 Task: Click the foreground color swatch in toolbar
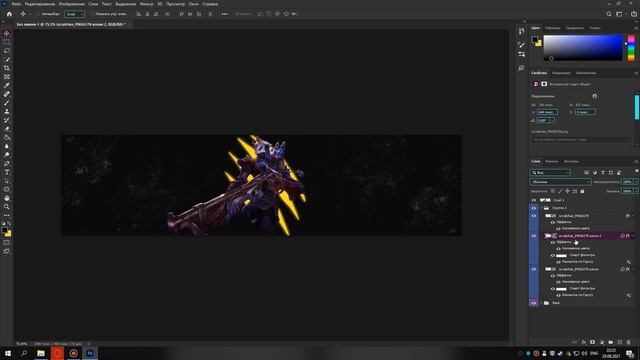4,230
